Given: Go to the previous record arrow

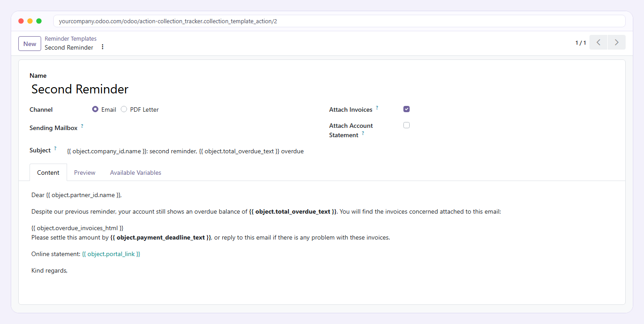Looking at the screenshot, I should point(598,42).
